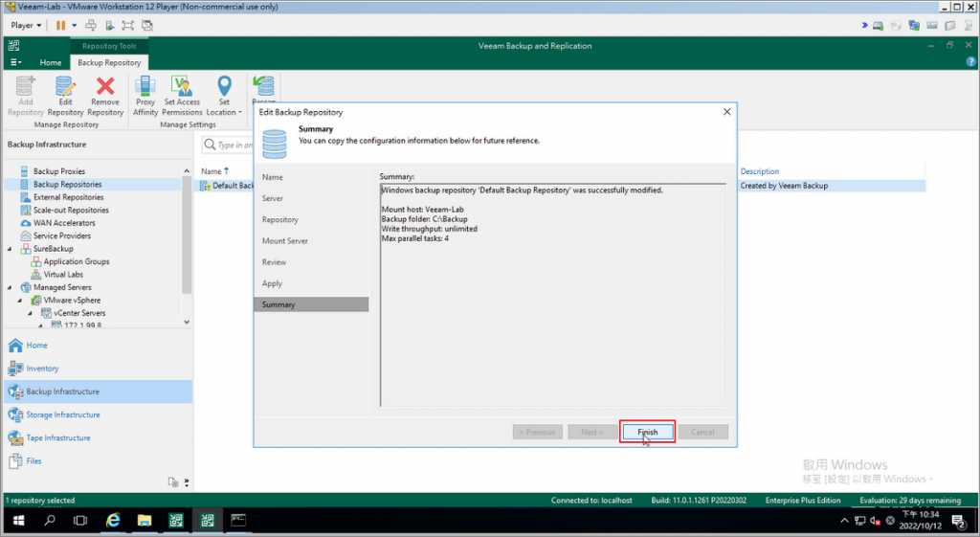Open the VMware Player menu dropdown
Screen dimensions: 980x537
click(26, 26)
